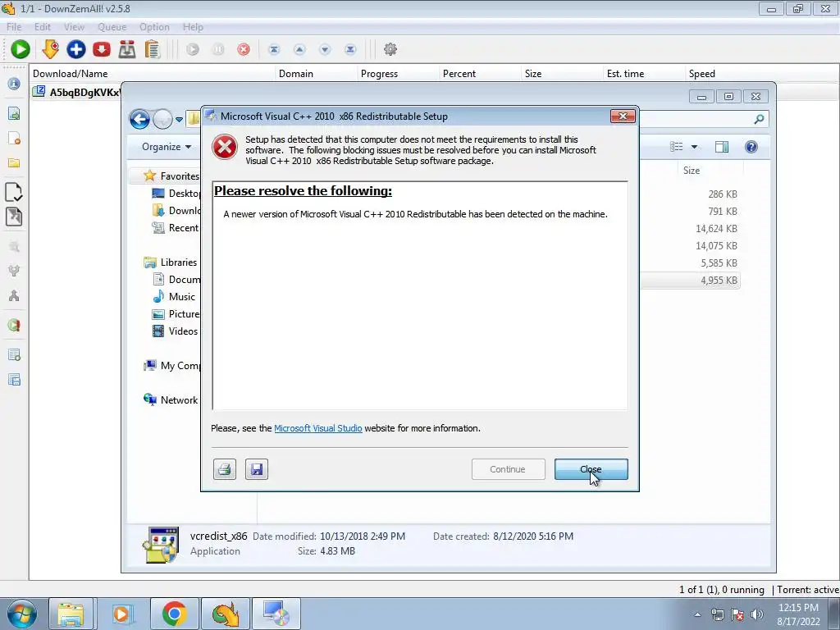Screen dimensions: 840x630
Task: Click the volume speaker tray icon
Action: coord(757,614)
